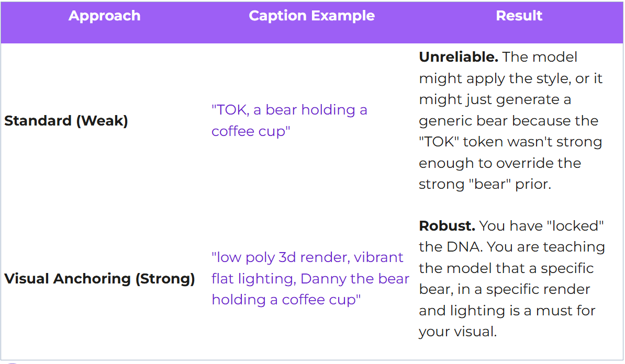Image resolution: width=625 pixels, height=364 pixels.
Task: Click the final line "your visual."
Action: 457,332
